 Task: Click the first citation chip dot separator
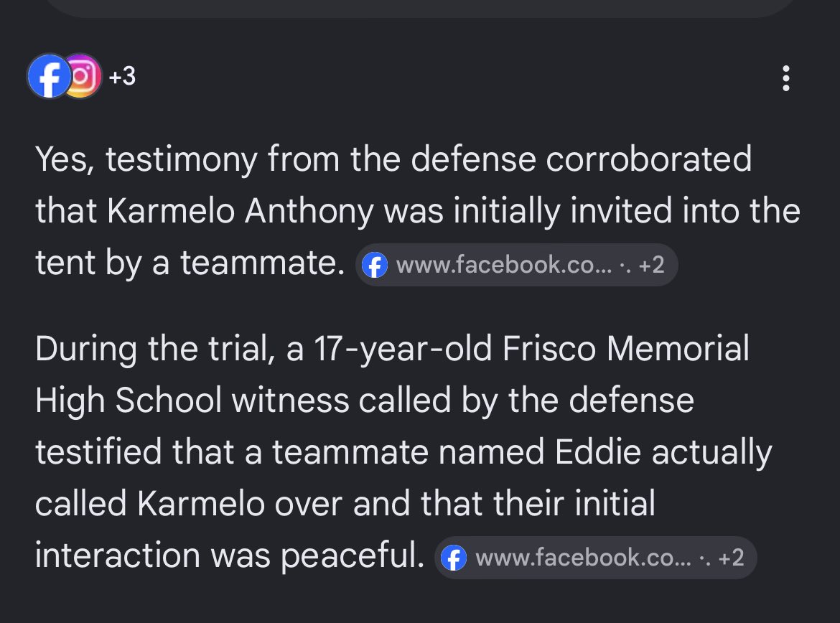(625, 265)
